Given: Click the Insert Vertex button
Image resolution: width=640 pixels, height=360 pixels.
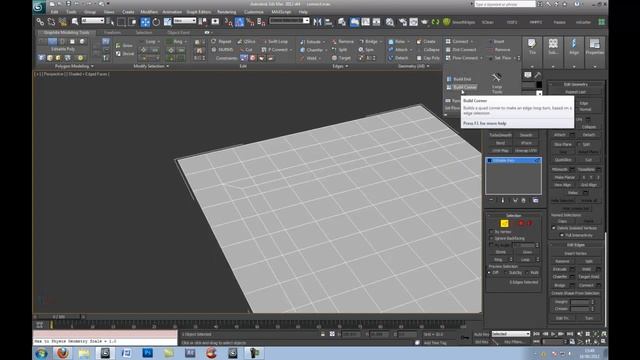Looking at the screenshot, I should tap(576, 253).
